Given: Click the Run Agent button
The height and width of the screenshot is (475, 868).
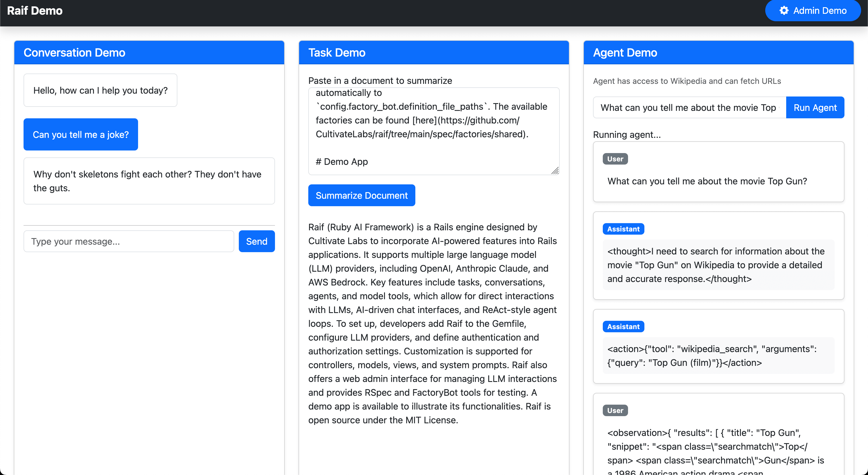Looking at the screenshot, I should click(x=815, y=107).
